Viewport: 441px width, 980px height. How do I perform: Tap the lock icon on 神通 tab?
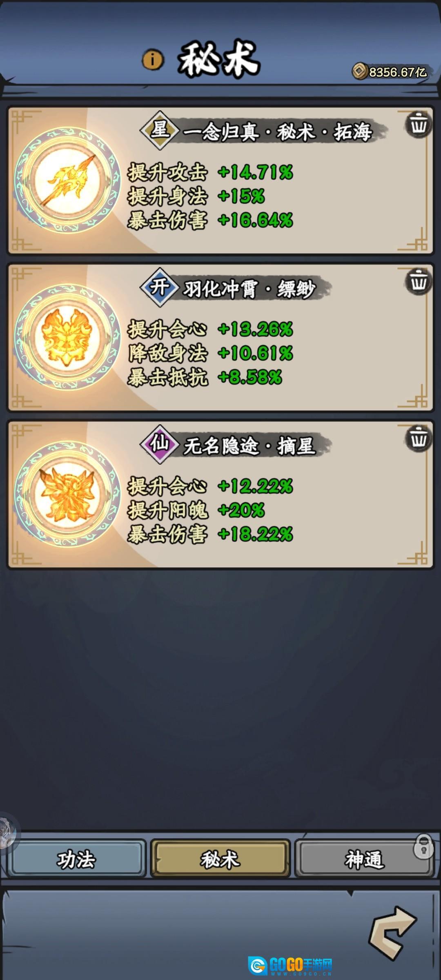coord(423,846)
